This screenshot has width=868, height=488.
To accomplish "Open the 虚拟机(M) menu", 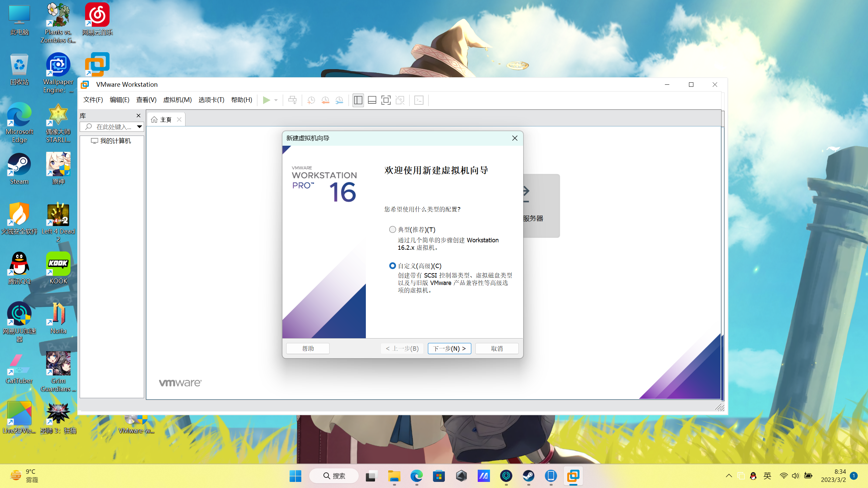I will pyautogui.click(x=177, y=100).
